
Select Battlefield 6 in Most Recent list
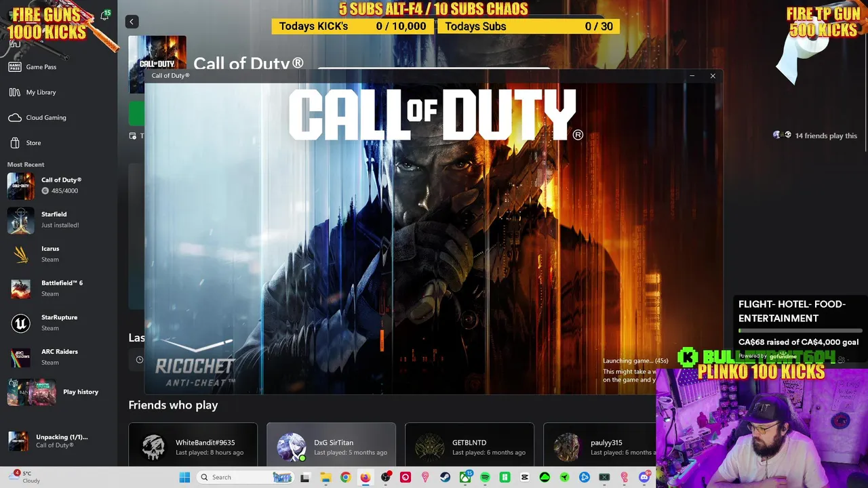(58, 289)
